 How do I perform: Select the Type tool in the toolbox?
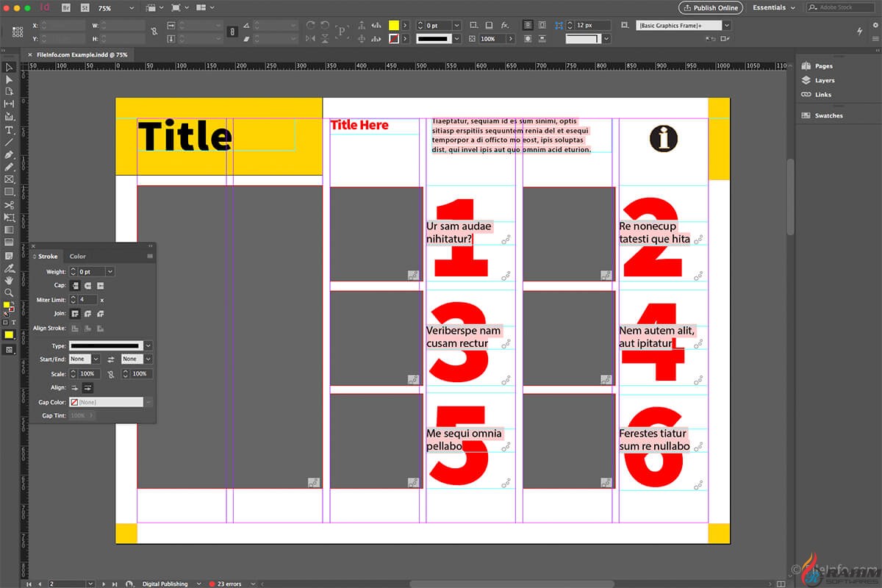9,129
